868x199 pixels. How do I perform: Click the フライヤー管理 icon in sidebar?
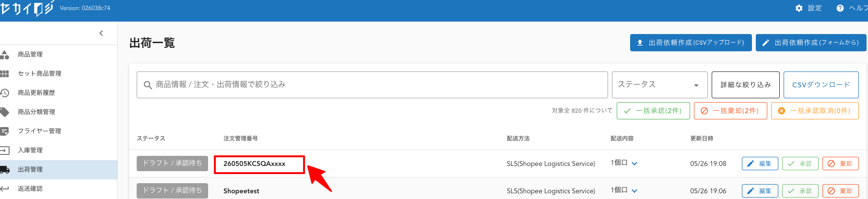[5, 131]
